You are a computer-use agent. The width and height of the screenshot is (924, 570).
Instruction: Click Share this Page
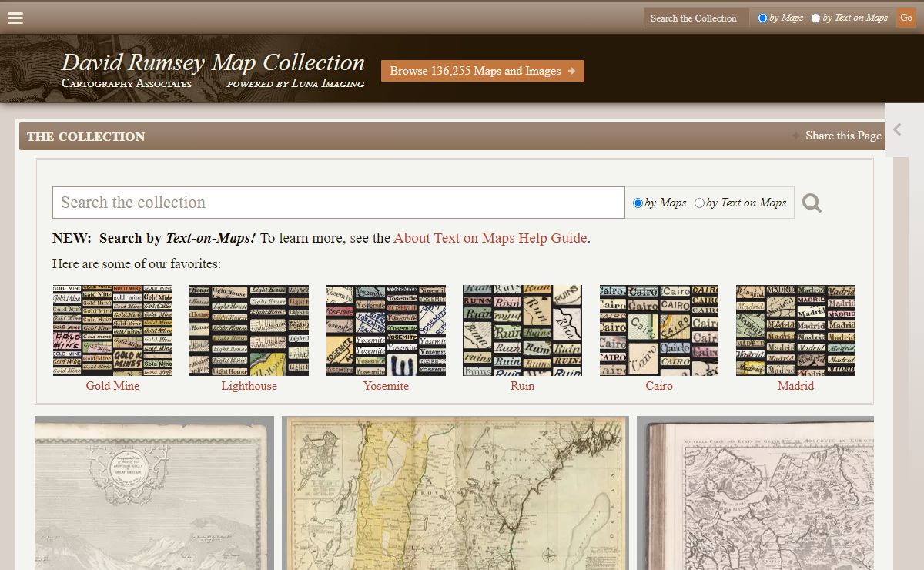(843, 136)
